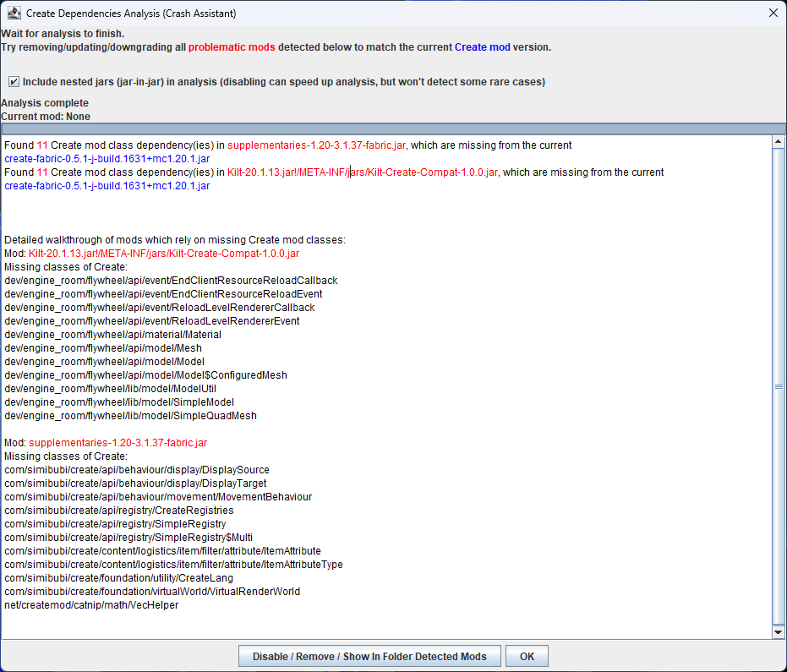Screen dimensions: 787x672
Task: Click flywheel/lib/model/ModelUtil line
Action: click(x=110, y=389)
